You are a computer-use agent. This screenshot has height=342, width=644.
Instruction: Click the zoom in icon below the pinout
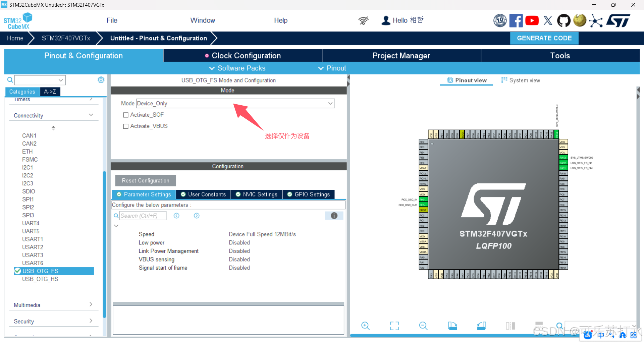point(365,326)
